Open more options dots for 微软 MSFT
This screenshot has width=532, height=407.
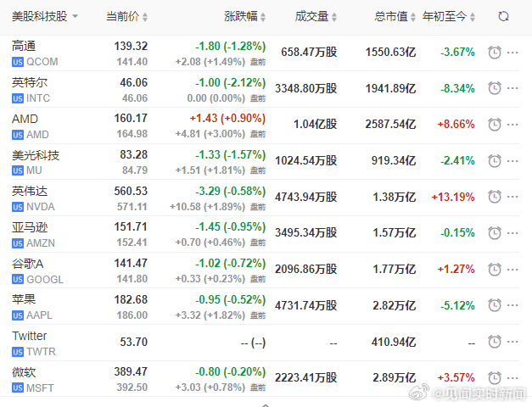(512, 377)
